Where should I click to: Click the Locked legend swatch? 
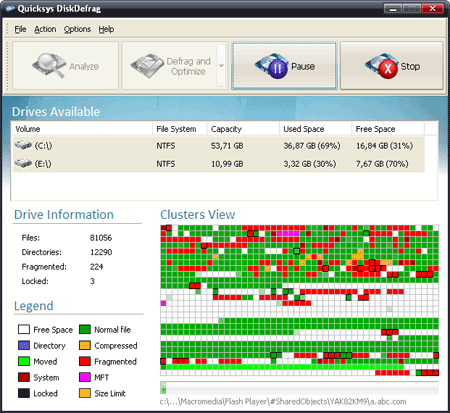coord(24,393)
